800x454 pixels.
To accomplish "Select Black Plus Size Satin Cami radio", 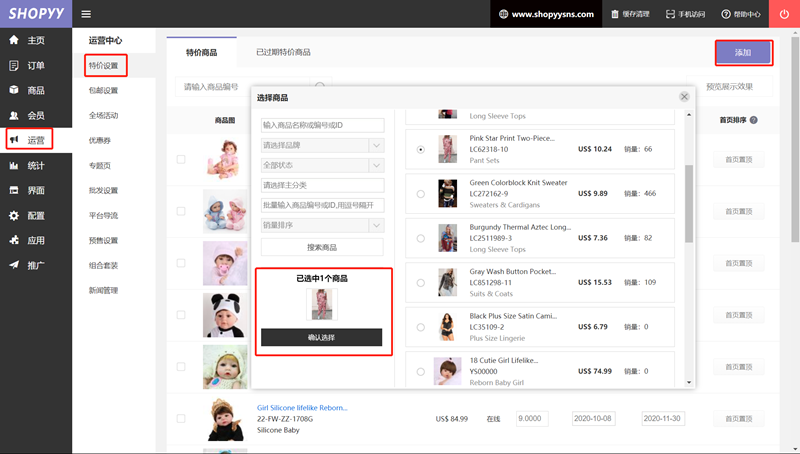I will point(420,327).
